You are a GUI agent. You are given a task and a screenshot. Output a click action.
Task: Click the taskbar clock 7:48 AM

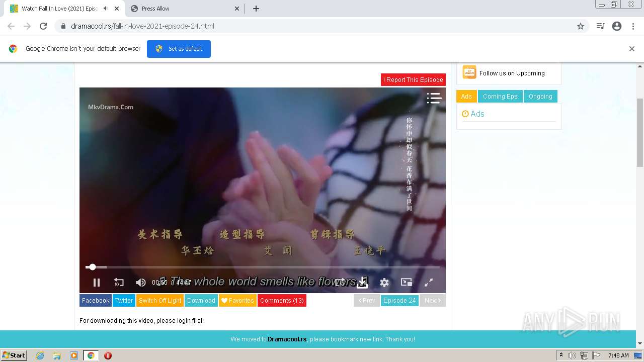618,355
